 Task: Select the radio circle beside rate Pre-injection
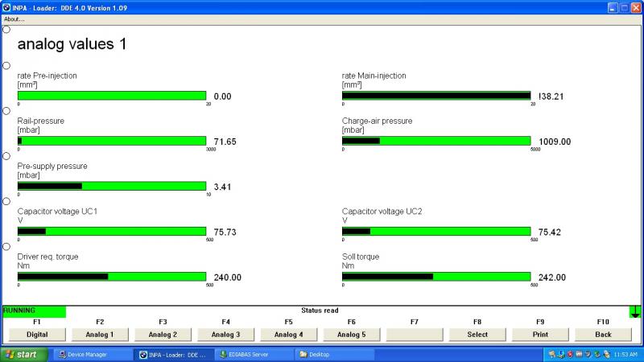tap(6, 65)
